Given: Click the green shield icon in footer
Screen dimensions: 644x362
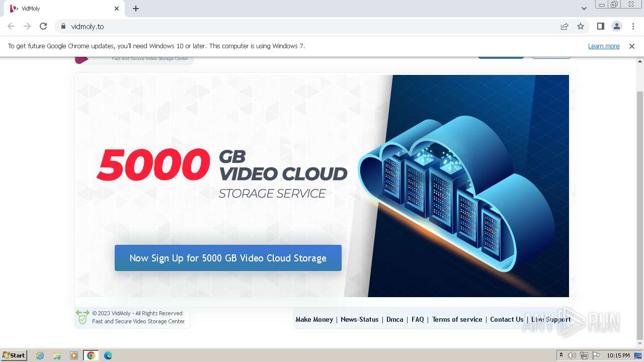Looking at the screenshot, I should click(x=83, y=317).
